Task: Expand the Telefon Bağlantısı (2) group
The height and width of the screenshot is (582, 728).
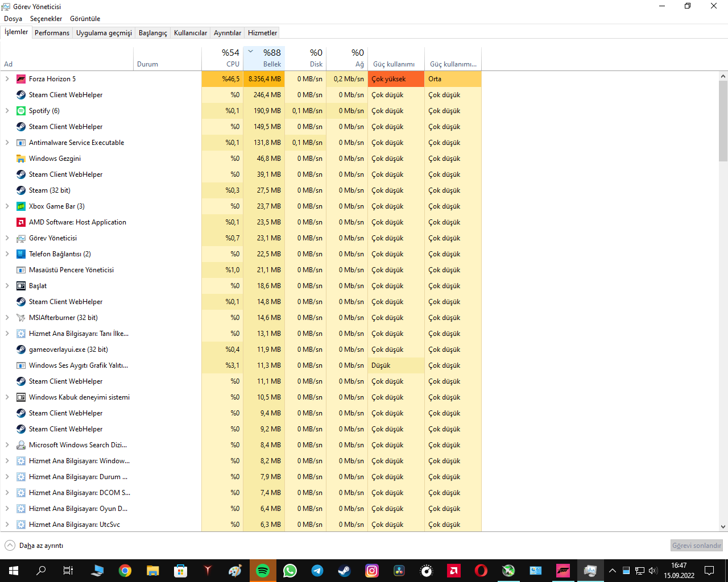Action: (x=7, y=254)
